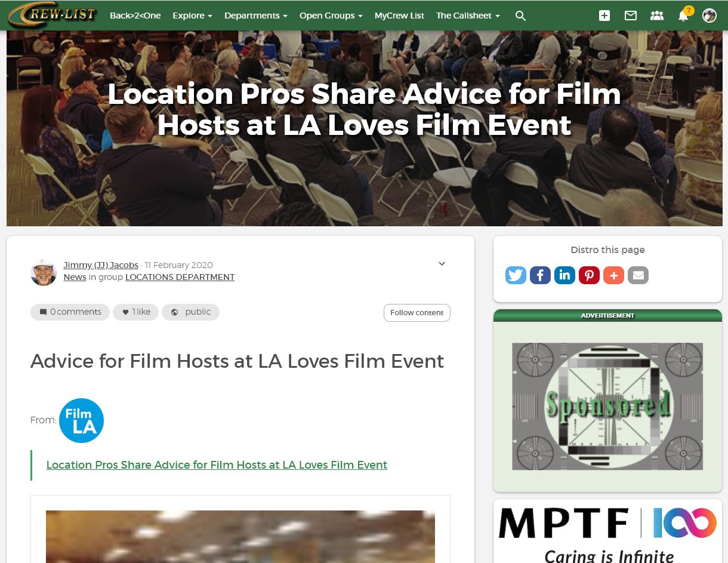This screenshot has width=728, height=563.
Task: Open the Back>2<One menu item
Action: point(135,16)
